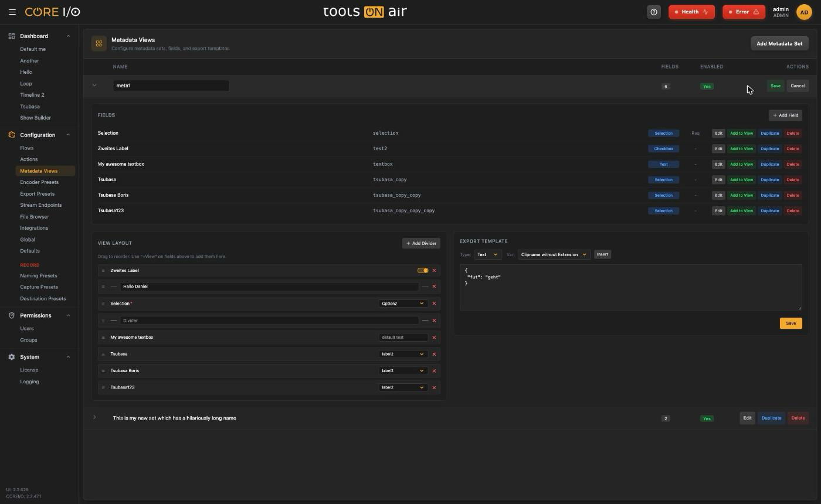The height and width of the screenshot is (504, 821).
Task: Open the Logging system page
Action: pyautogui.click(x=29, y=382)
